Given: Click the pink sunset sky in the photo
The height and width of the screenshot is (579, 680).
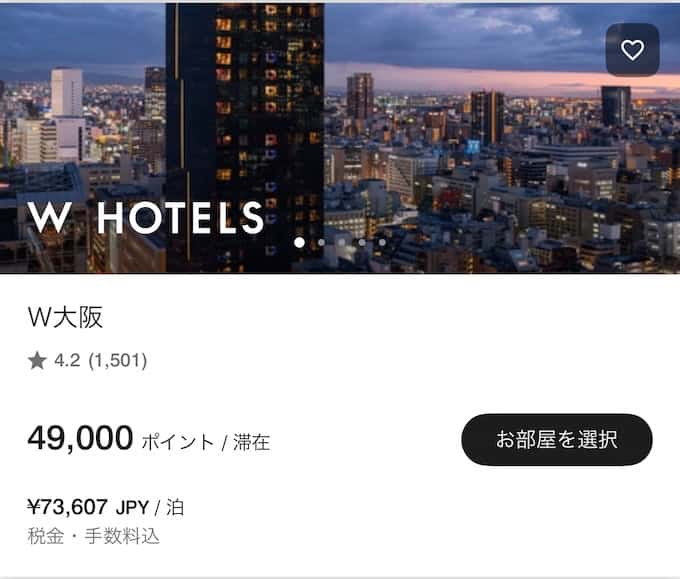Looking at the screenshot, I should (520, 81).
